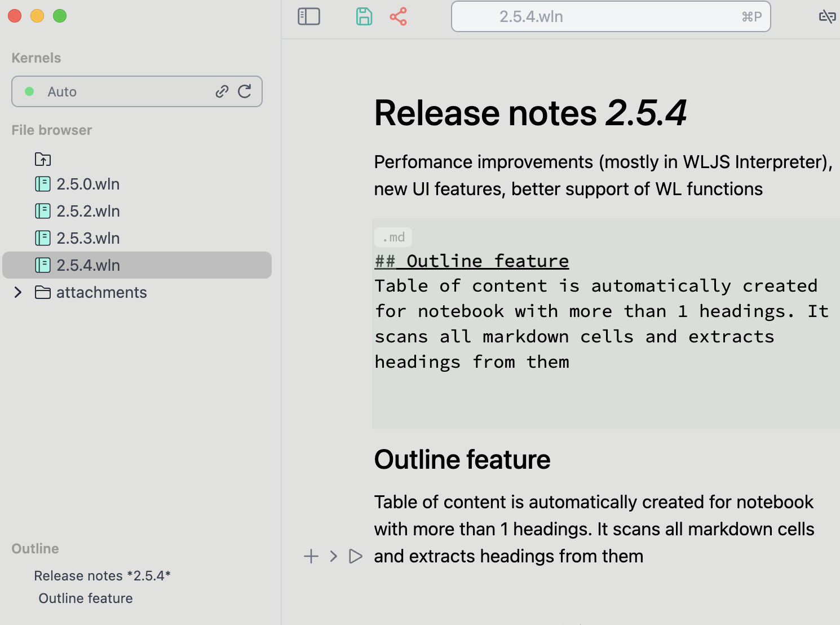Jump to Outline feature outline entry
Screen dimensions: 840x625
point(86,598)
